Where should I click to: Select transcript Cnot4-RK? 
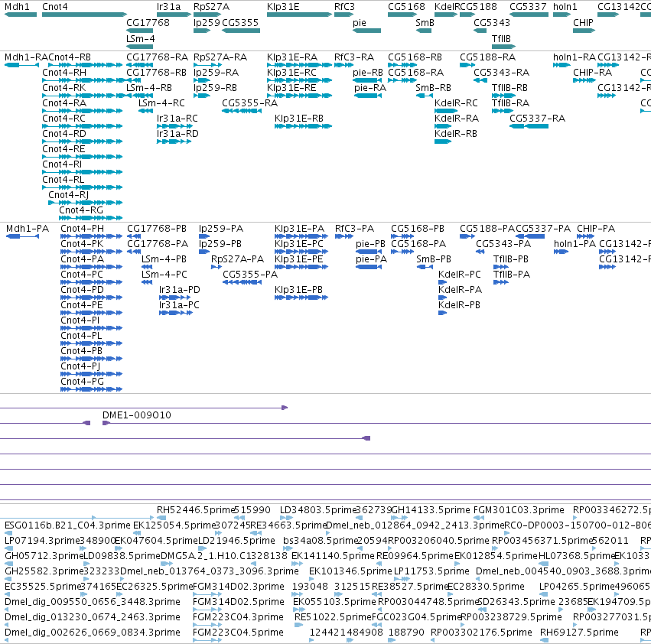click(64, 88)
